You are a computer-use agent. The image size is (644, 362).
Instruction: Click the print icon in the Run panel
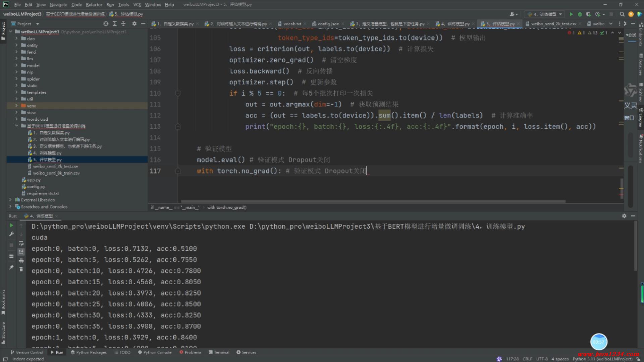pos(21,260)
